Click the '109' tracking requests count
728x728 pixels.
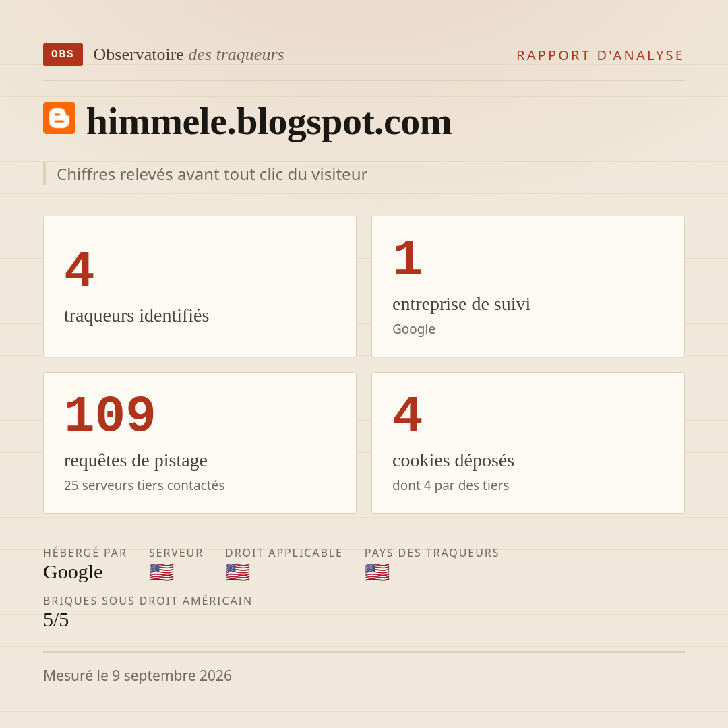110,415
